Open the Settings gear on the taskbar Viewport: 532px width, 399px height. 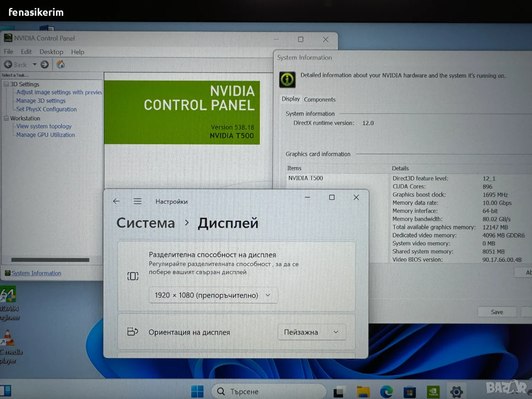(456, 391)
